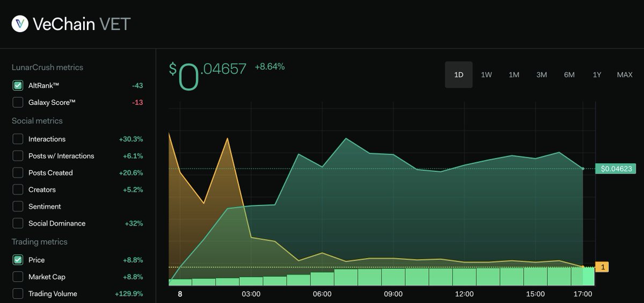
Task: Click the Trading metrics heading
Action: click(40, 242)
